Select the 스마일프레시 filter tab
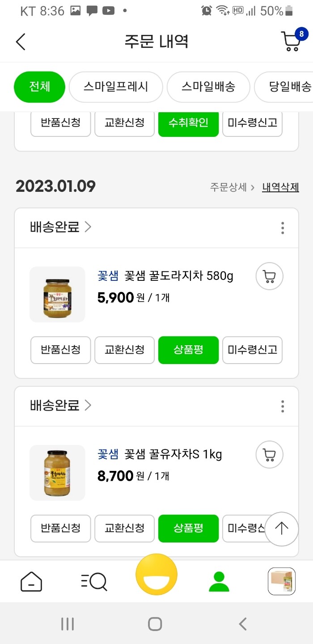The width and height of the screenshot is (313, 644). 116,87
